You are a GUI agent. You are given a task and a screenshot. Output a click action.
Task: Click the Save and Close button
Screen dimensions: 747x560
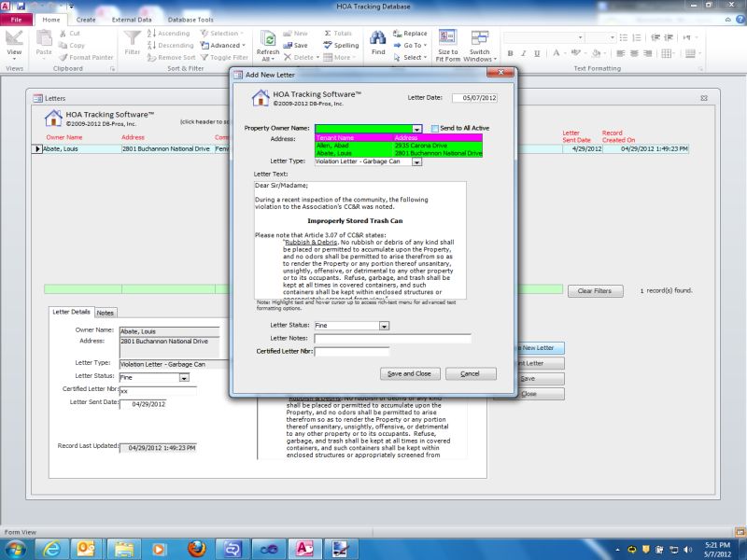tap(409, 374)
